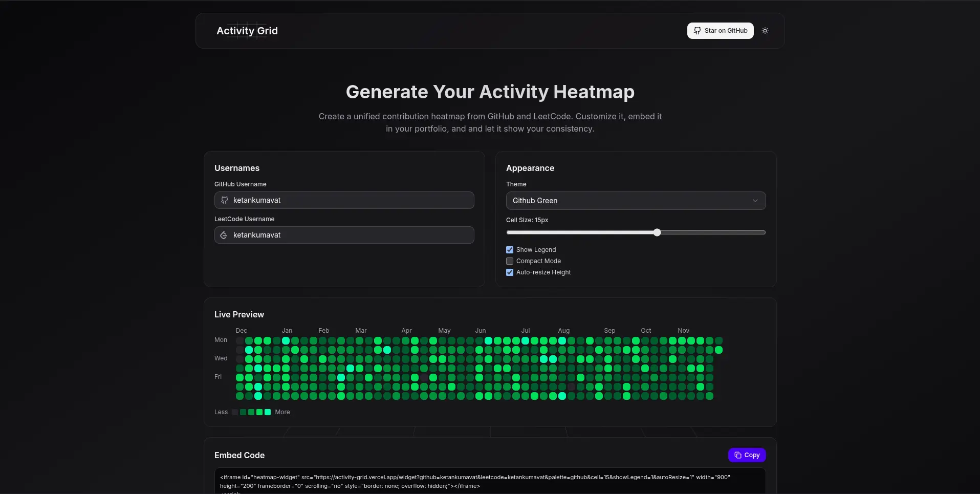Click the Activity Grid logo icon
Image resolution: width=980 pixels, height=494 pixels.
click(x=248, y=30)
